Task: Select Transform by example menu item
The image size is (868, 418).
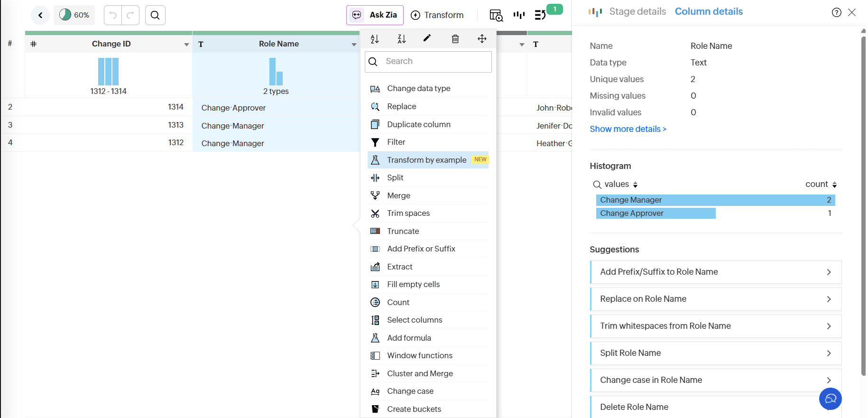Action: (x=426, y=160)
